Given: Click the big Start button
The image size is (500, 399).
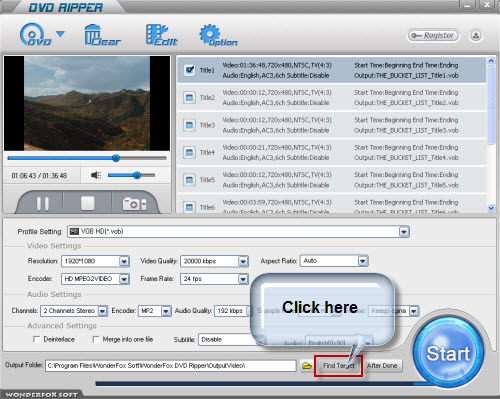Looking at the screenshot, I should click(448, 353).
